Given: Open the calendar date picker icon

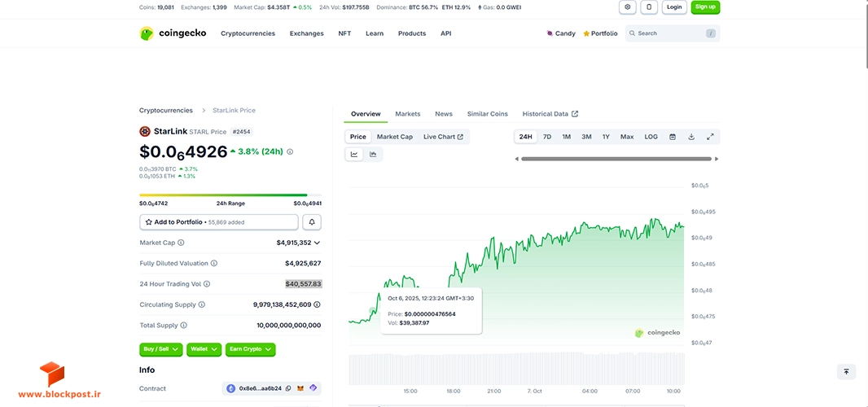Looking at the screenshot, I should pyautogui.click(x=672, y=137).
